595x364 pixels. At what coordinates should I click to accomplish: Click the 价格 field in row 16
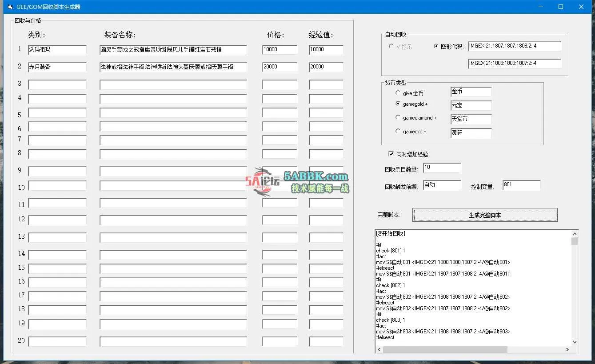280,282
